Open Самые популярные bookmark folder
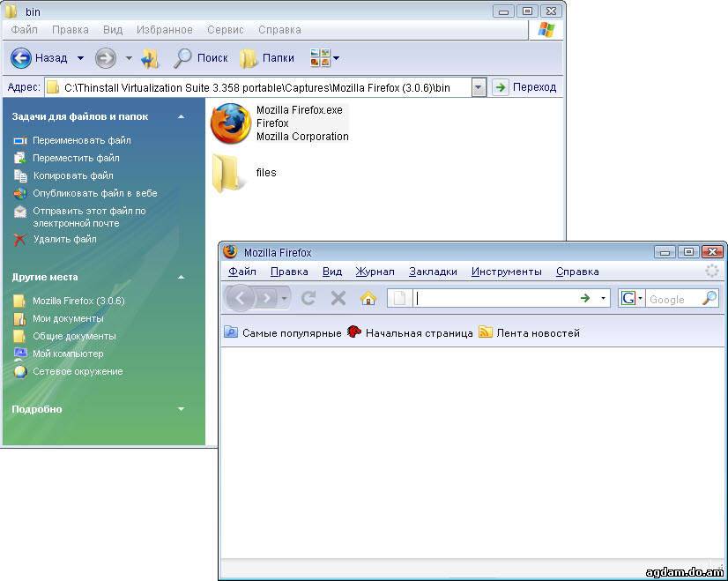 [x=283, y=333]
